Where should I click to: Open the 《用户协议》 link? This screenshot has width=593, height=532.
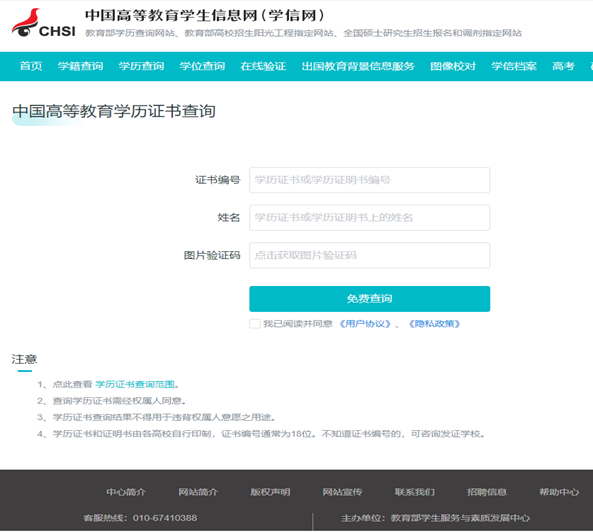[365, 324]
